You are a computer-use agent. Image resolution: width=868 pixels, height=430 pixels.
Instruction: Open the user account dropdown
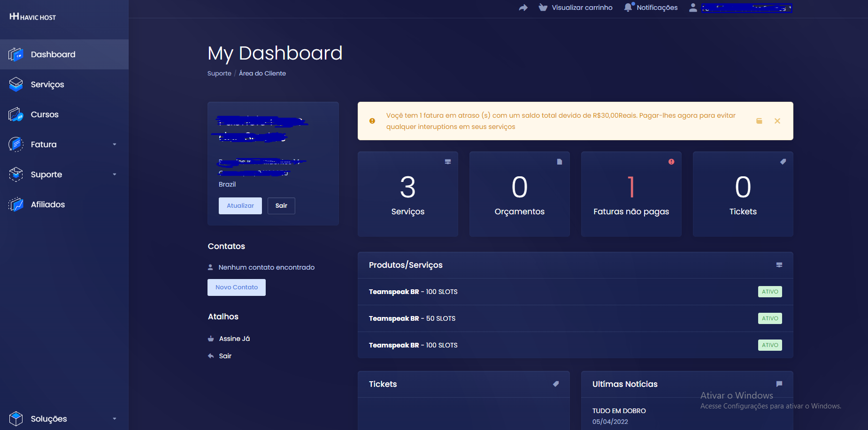(746, 8)
